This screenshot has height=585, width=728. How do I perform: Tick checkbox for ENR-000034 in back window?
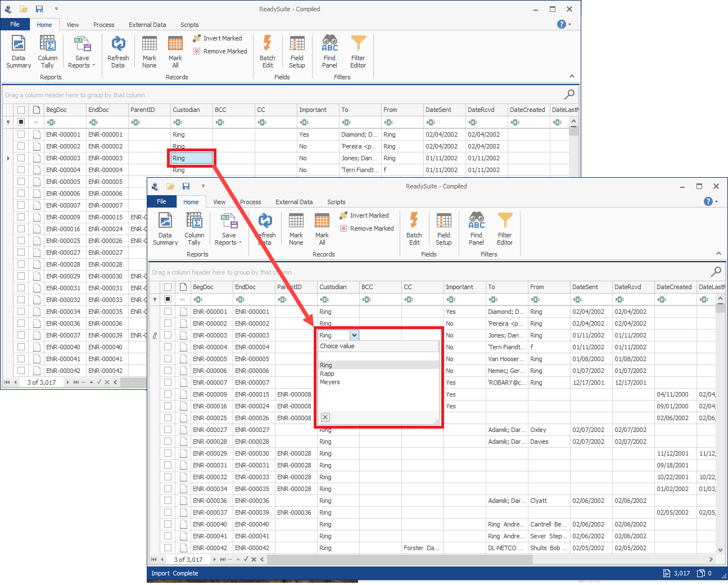click(x=21, y=311)
